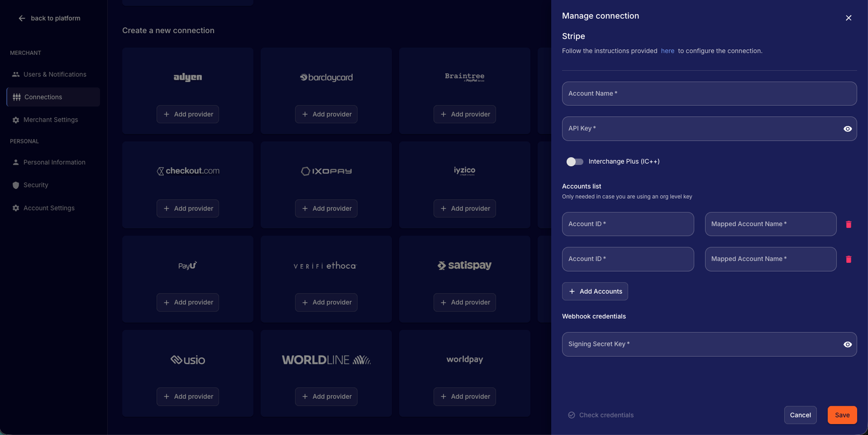
Task: Add provider for checkout.com
Action: 188,209
